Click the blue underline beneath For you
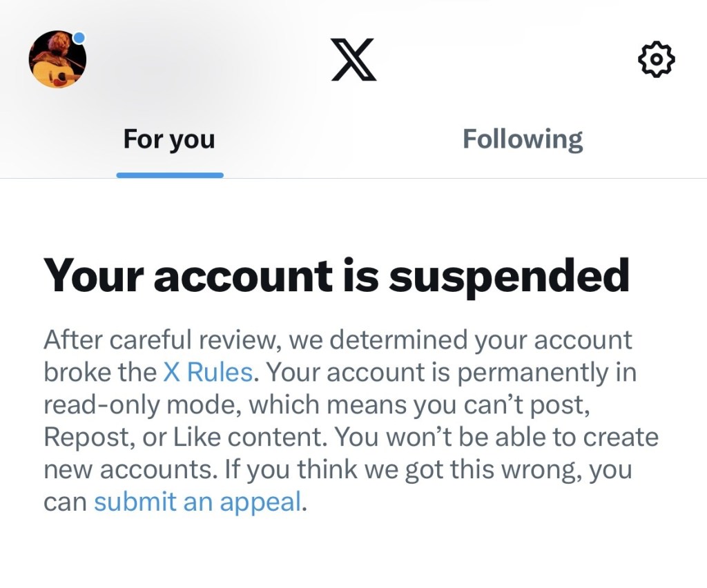The width and height of the screenshot is (707, 588). (x=170, y=175)
